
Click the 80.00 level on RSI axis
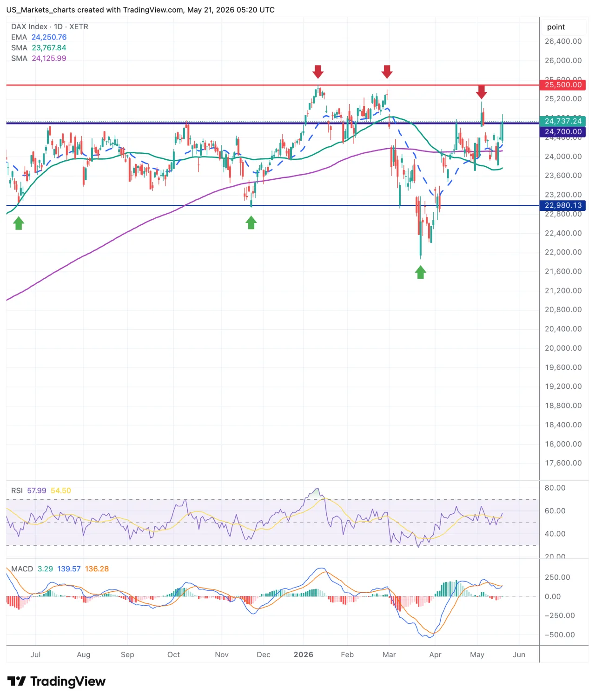(555, 488)
